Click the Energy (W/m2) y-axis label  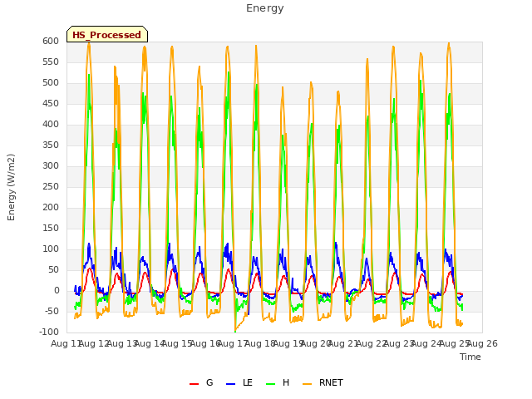(11, 187)
